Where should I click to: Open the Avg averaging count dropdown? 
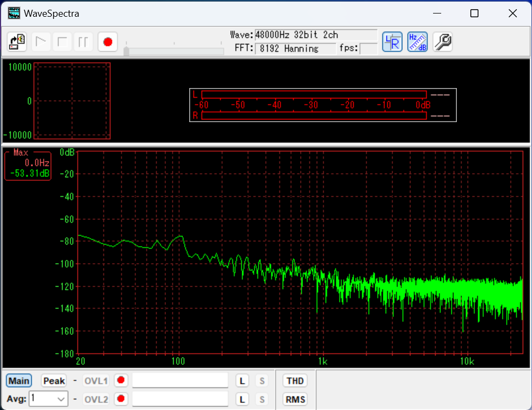(49, 399)
